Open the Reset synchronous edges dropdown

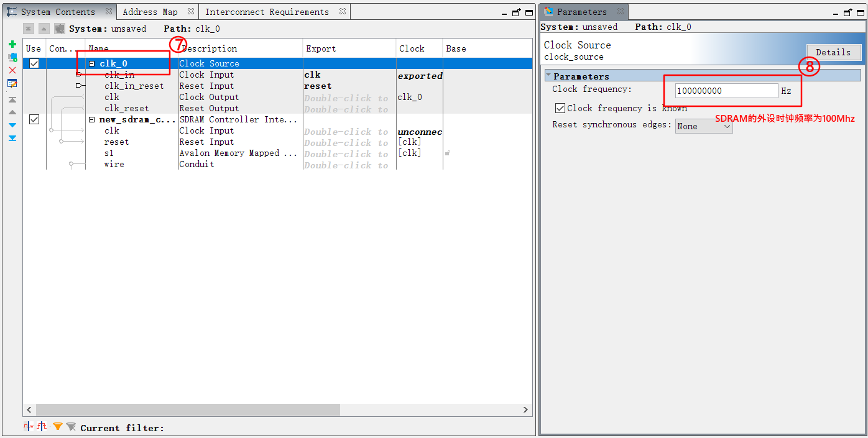[x=703, y=126]
